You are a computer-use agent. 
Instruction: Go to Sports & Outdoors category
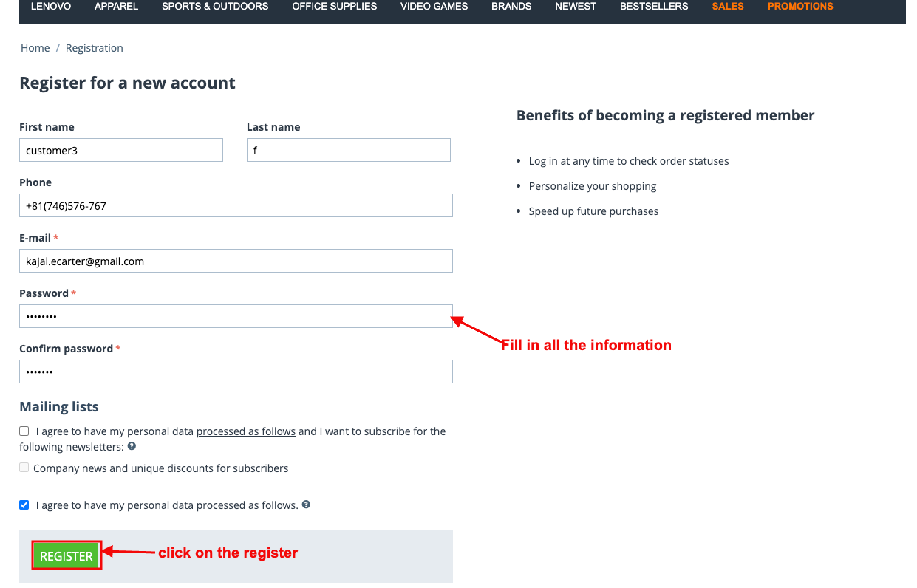point(215,6)
